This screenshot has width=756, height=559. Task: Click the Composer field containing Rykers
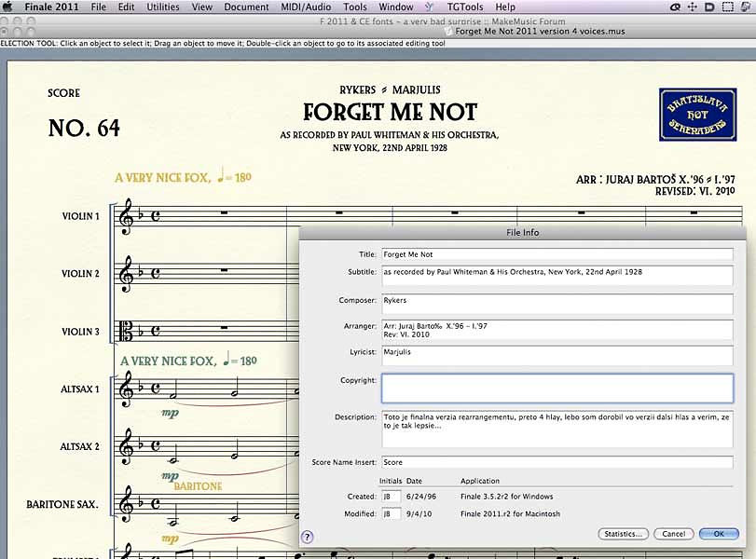pos(557,304)
